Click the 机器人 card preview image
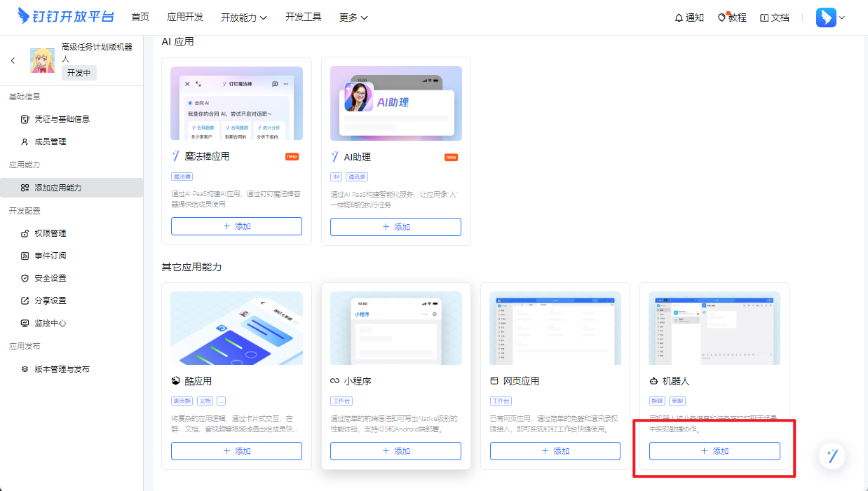The width and height of the screenshot is (868, 491). [x=714, y=328]
